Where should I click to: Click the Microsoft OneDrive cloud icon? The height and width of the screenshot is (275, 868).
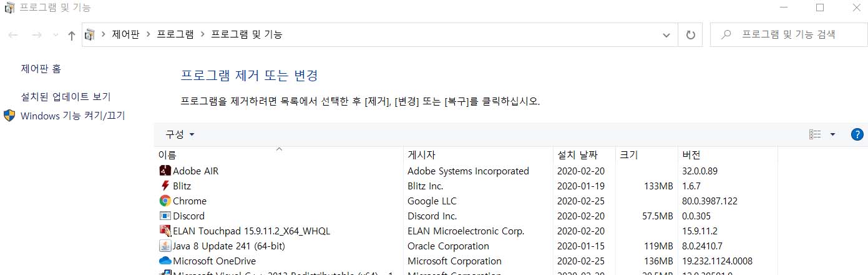click(x=165, y=261)
